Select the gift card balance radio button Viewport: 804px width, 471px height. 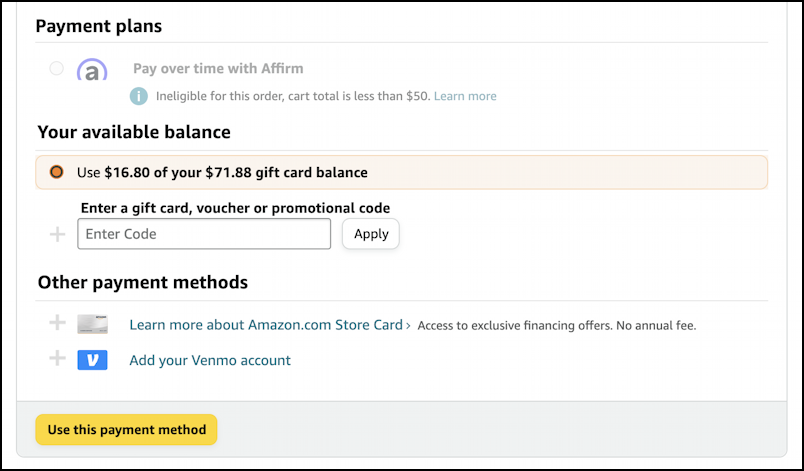56,172
